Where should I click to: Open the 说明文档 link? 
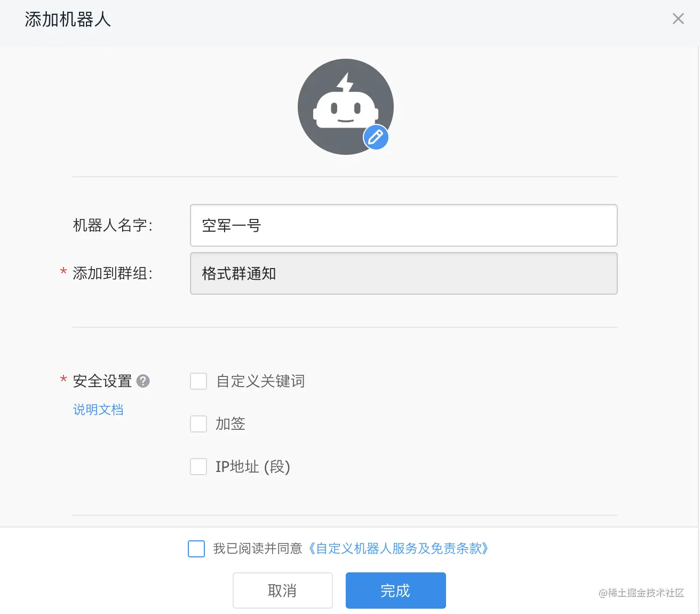(x=98, y=410)
